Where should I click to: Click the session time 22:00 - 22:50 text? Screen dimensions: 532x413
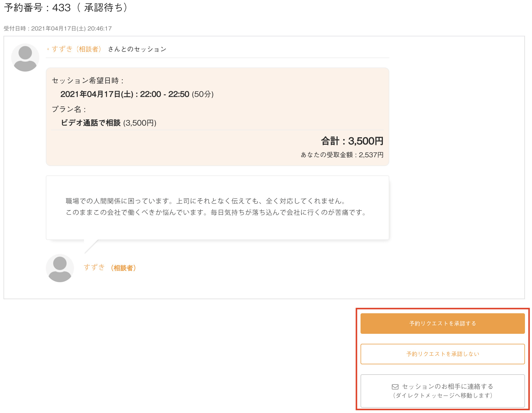tap(164, 94)
